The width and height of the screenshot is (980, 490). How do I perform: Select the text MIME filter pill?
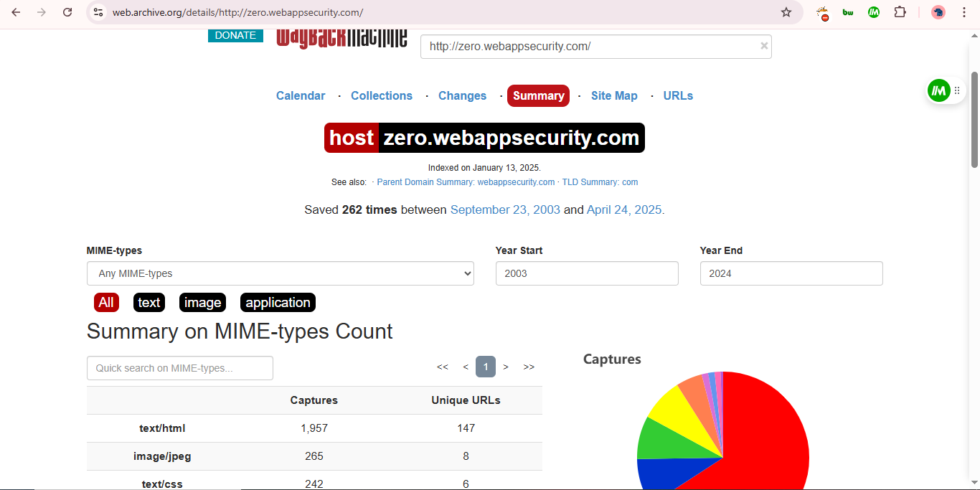pyautogui.click(x=149, y=303)
